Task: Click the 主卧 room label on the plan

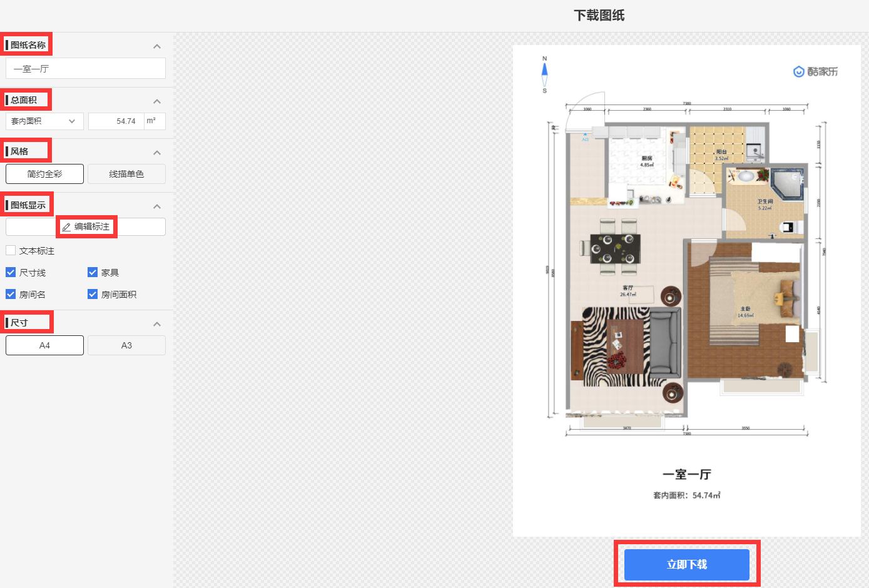Action: point(745,309)
